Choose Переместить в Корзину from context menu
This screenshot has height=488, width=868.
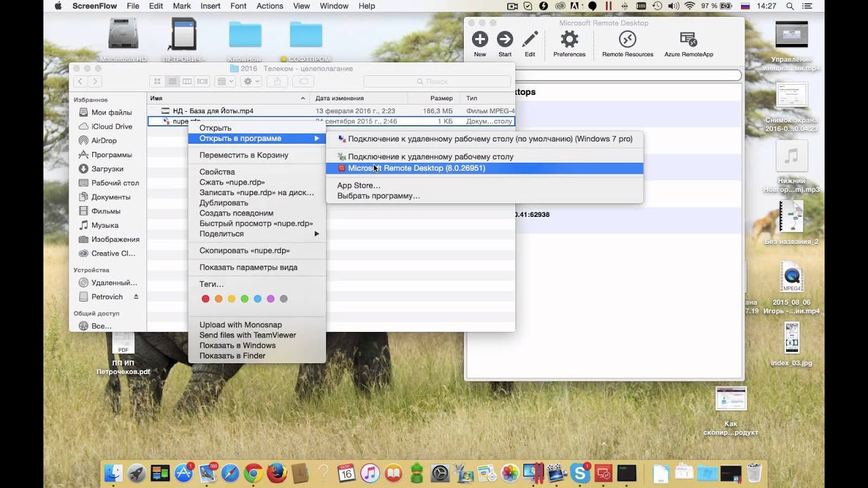[257, 155]
